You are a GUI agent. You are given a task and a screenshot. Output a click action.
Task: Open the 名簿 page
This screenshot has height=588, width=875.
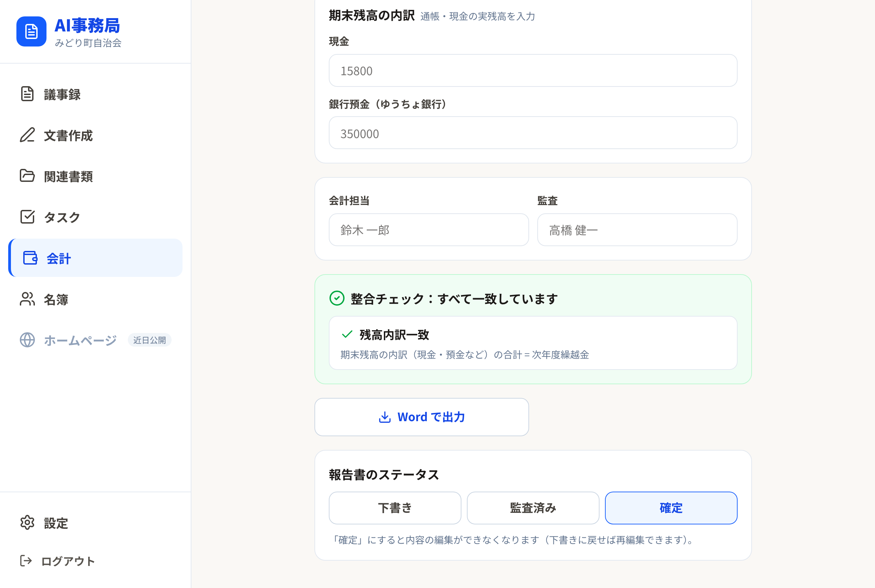(95, 299)
